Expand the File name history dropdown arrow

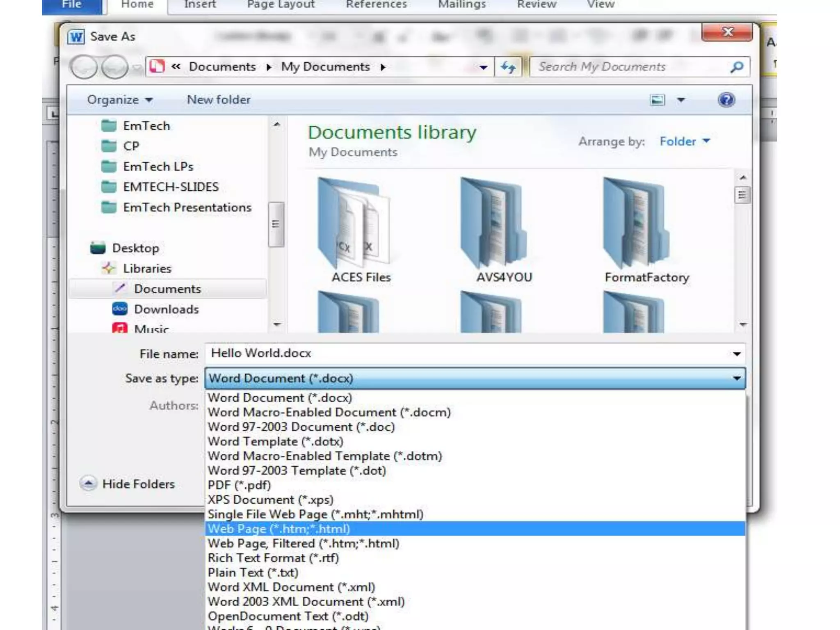click(737, 354)
